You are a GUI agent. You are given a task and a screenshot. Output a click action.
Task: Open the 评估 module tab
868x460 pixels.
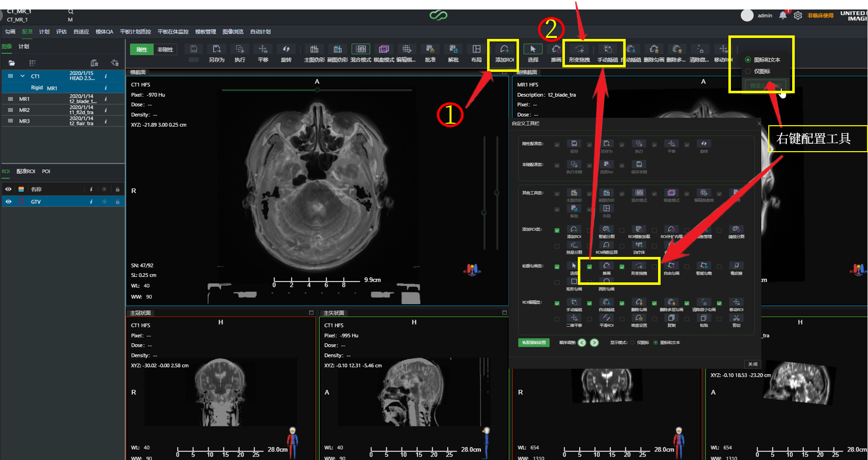61,31
